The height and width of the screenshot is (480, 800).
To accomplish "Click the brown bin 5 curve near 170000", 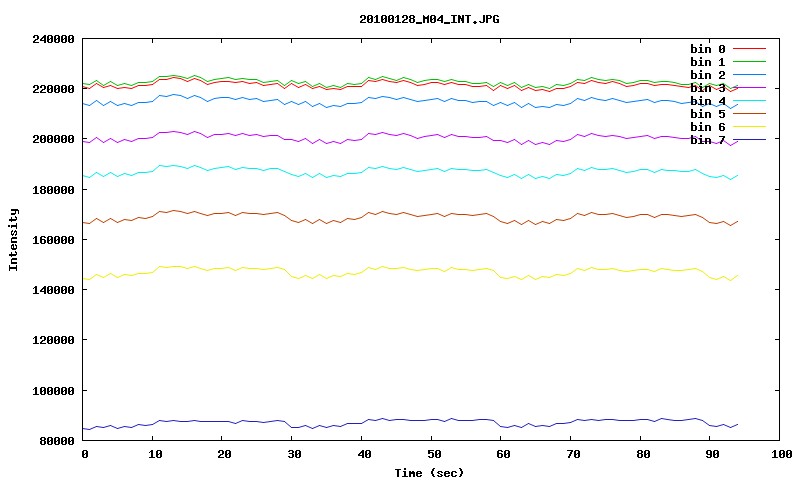I will (408, 213).
